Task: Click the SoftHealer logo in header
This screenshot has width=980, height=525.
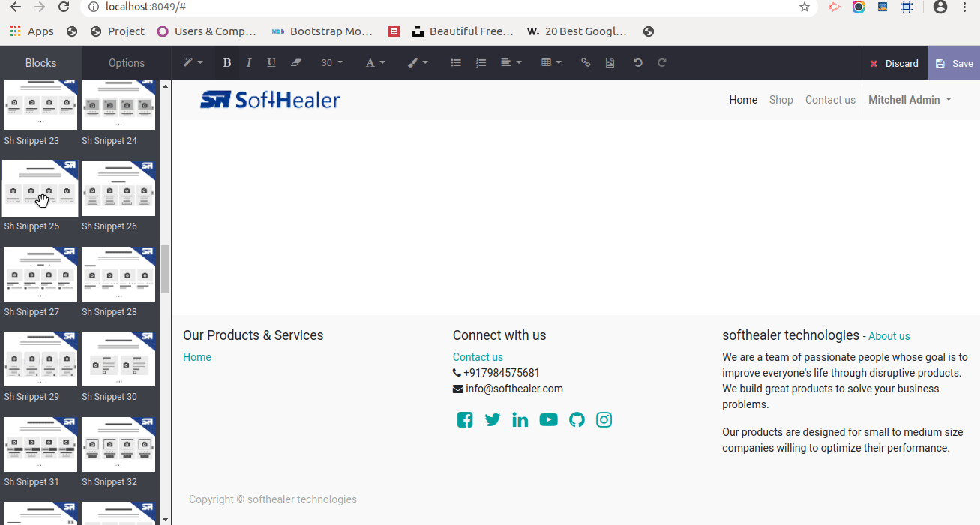Action: [x=270, y=99]
